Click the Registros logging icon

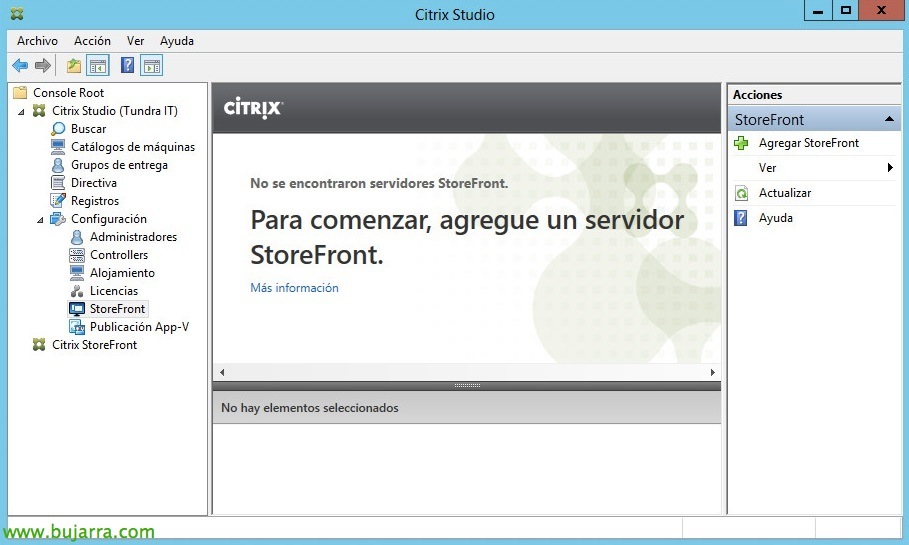point(58,201)
